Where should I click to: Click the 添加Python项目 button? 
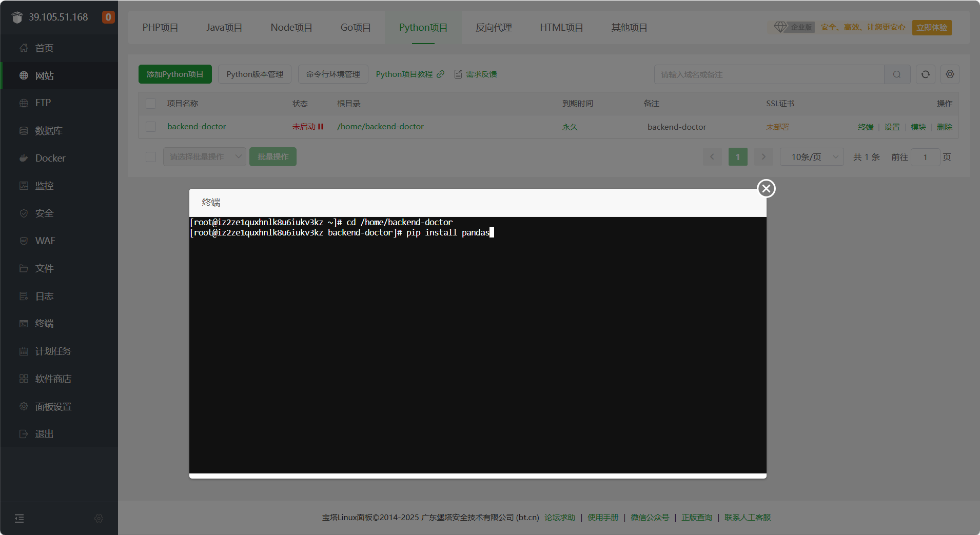[175, 74]
